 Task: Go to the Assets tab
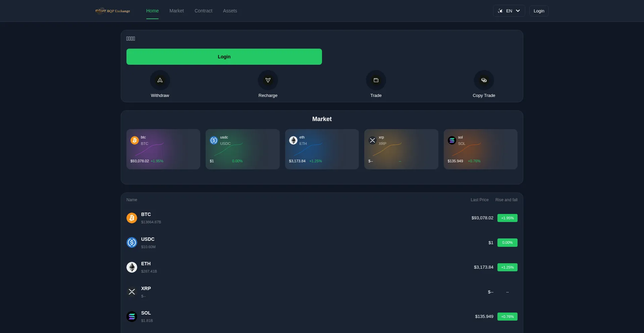230,11
